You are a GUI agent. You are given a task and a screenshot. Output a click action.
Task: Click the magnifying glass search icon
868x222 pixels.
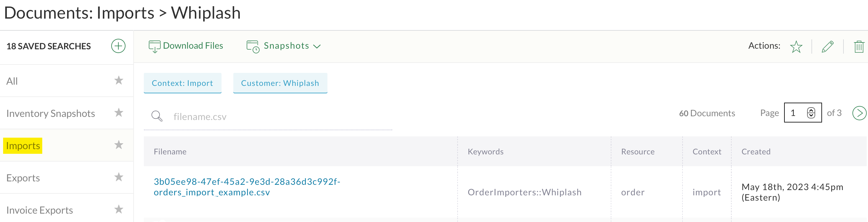click(157, 116)
